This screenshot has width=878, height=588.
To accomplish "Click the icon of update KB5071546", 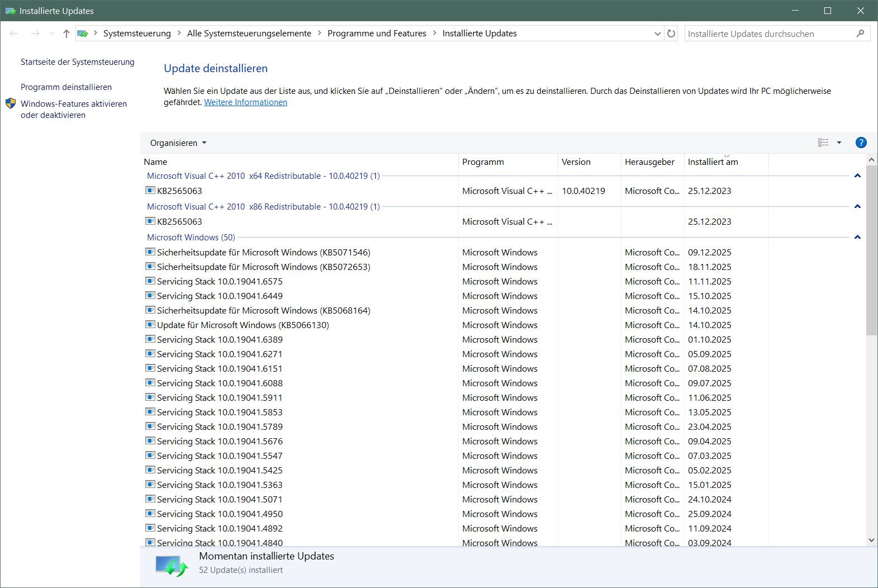I will point(150,252).
